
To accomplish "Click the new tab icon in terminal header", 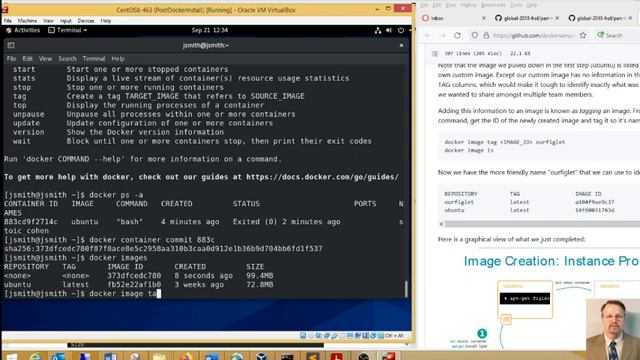I will click(x=11, y=45).
